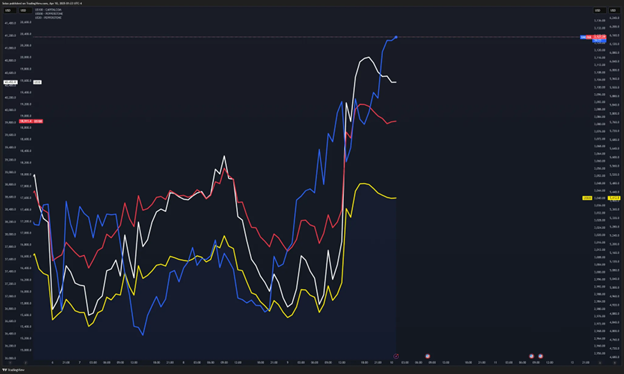Click the first flag event marker on timeline
624x374 pixels.
coord(427,356)
